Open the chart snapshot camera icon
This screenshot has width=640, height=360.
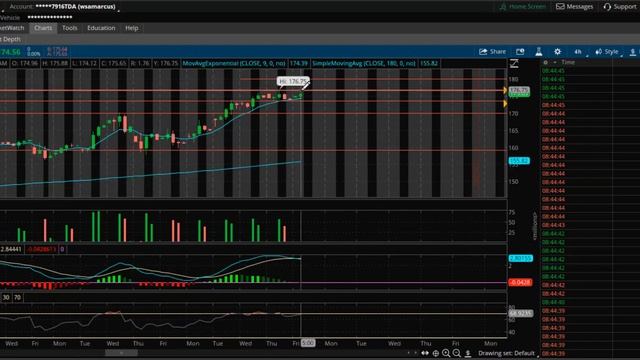click(x=520, y=52)
